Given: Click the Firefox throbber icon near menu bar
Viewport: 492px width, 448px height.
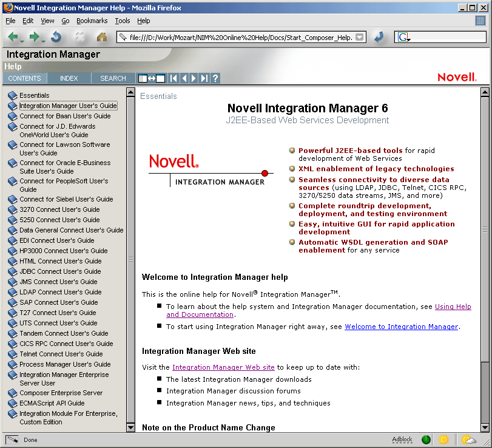Looking at the screenshot, I should pos(480,21).
